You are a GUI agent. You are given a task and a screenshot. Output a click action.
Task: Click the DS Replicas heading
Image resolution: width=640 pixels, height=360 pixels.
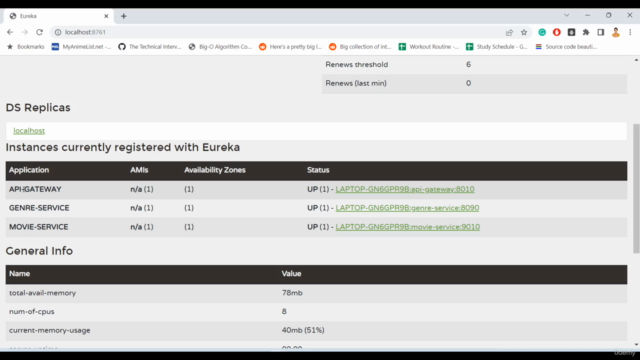point(38,108)
